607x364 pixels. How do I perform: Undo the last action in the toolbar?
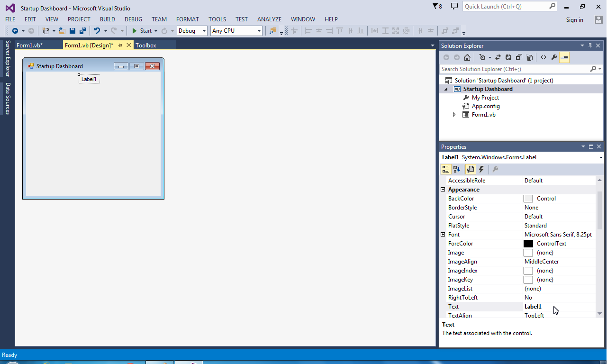(x=97, y=31)
